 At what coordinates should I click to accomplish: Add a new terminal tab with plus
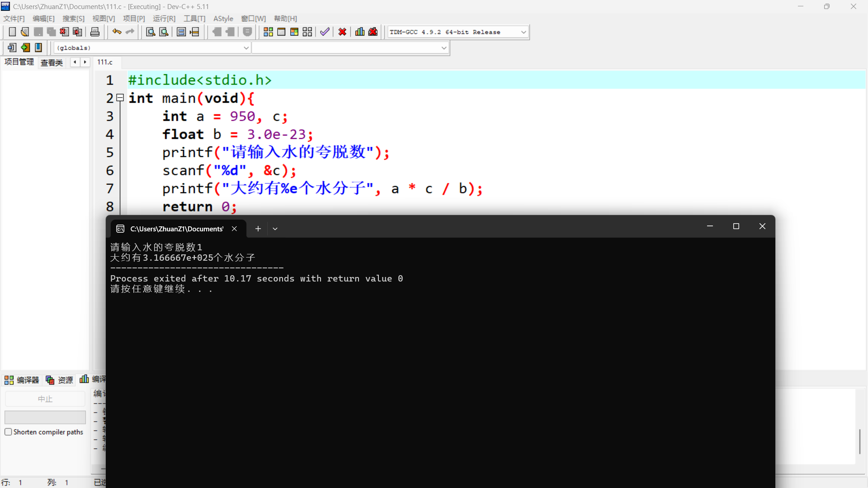pos(258,229)
